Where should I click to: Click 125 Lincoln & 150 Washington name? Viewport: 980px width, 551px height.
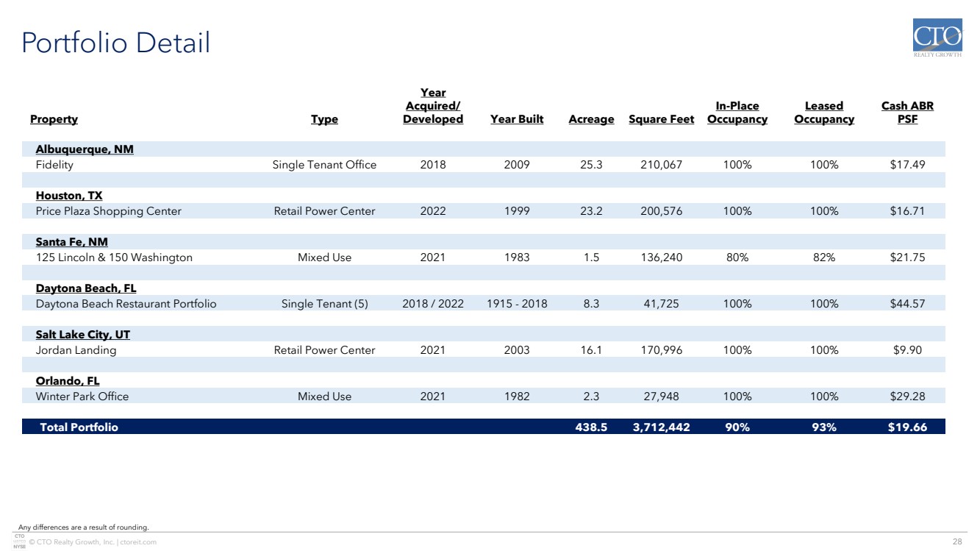[114, 257]
